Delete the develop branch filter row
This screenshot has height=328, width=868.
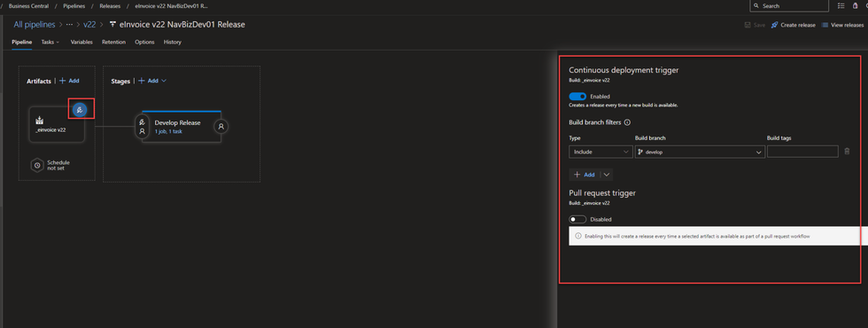847,152
